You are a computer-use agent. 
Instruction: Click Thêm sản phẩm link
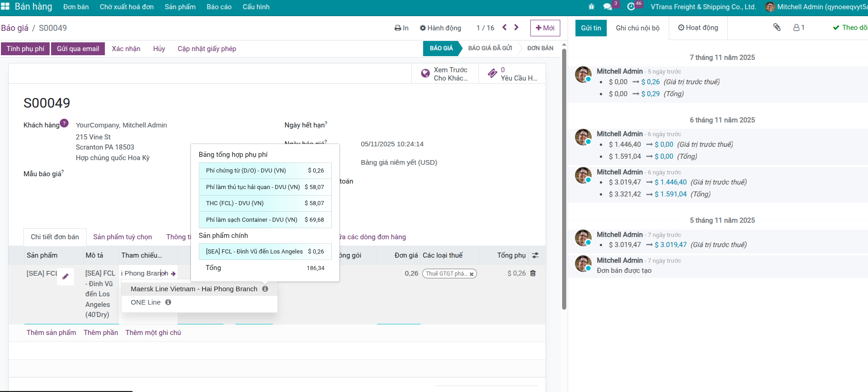(x=51, y=333)
